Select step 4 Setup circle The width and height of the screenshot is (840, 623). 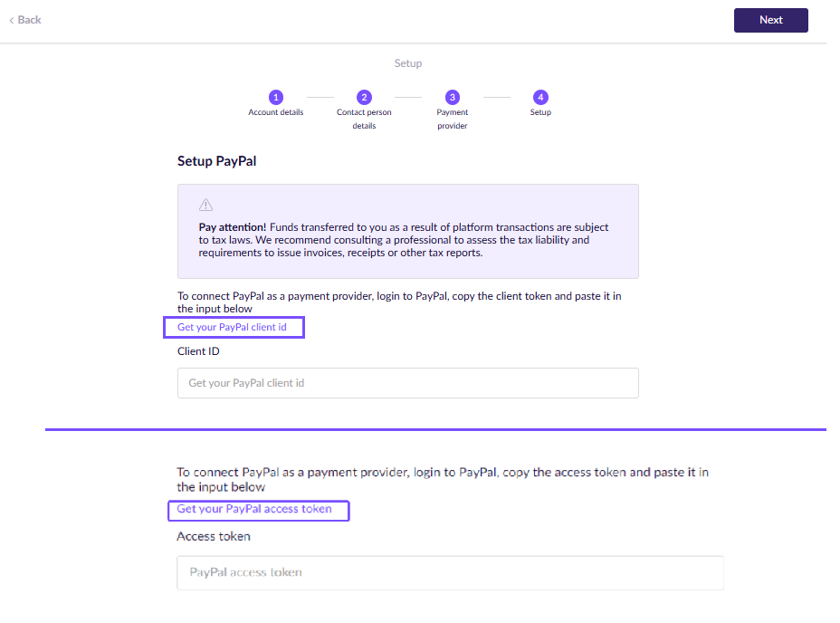coord(540,97)
